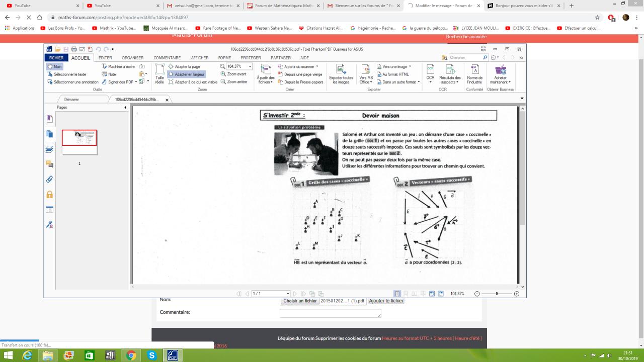Open Skype from the taskbar

(x=151, y=355)
